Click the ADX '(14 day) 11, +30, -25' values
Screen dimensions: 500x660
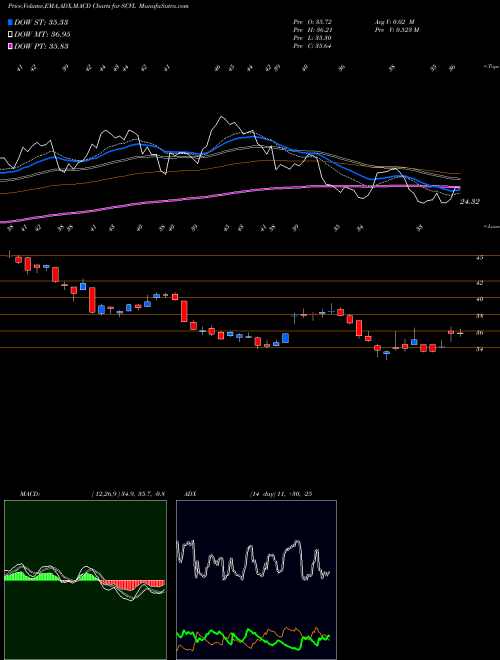(x=281, y=494)
